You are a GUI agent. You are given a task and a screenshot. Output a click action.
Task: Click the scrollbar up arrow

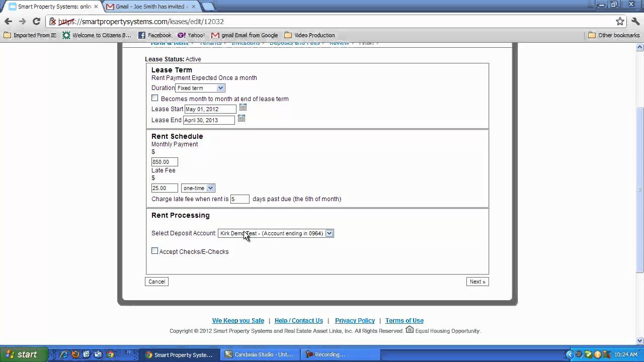point(640,47)
